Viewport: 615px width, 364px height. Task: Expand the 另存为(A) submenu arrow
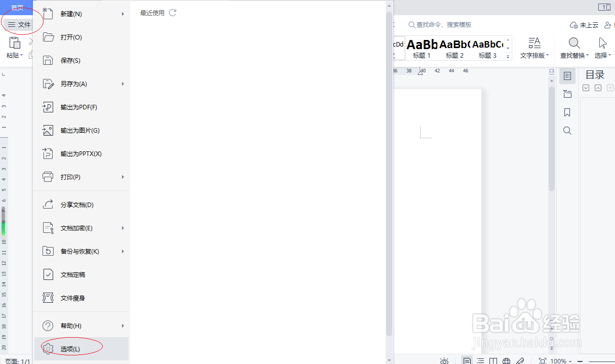coord(122,84)
